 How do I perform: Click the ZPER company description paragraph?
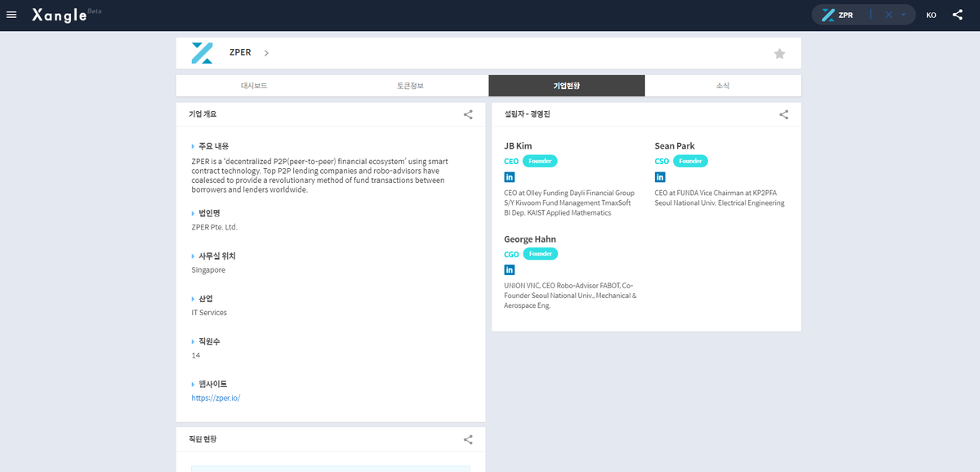pyautogui.click(x=319, y=175)
